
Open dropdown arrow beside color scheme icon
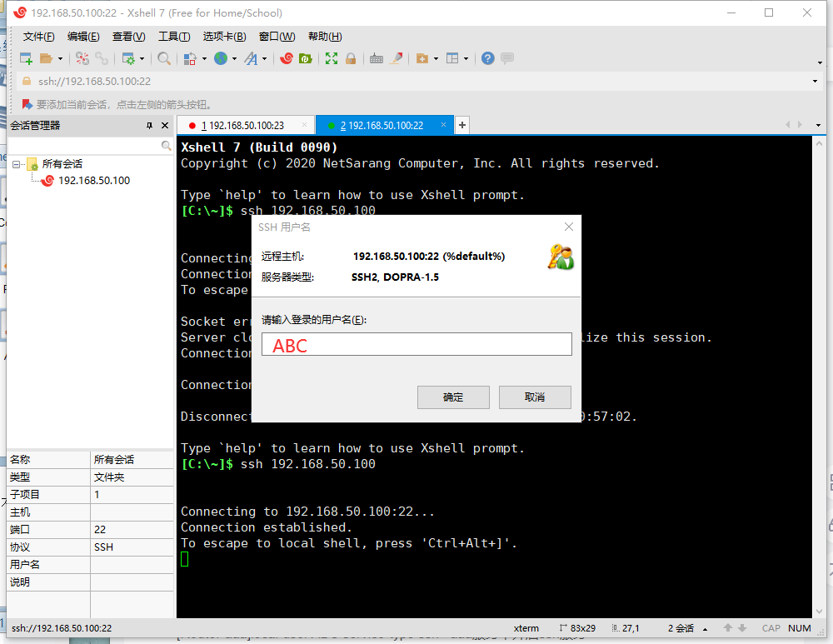point(204,59)
